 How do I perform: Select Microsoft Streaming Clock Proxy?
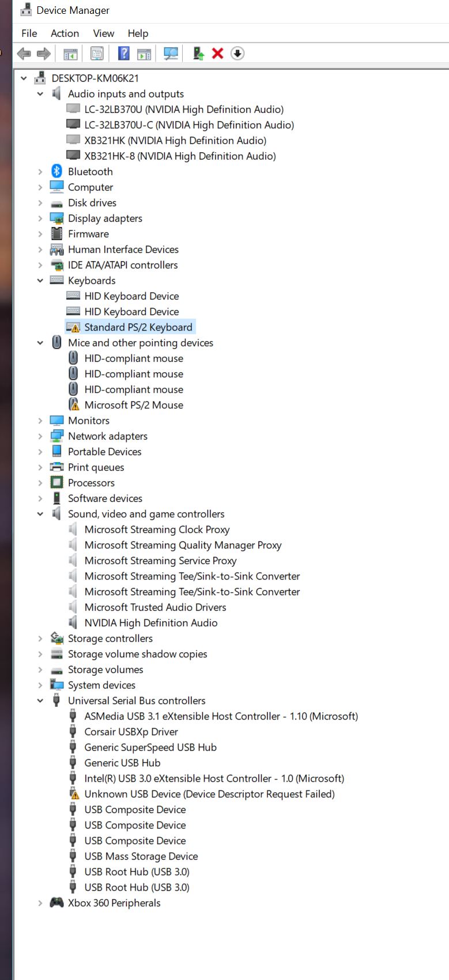(x=157, y=529)
